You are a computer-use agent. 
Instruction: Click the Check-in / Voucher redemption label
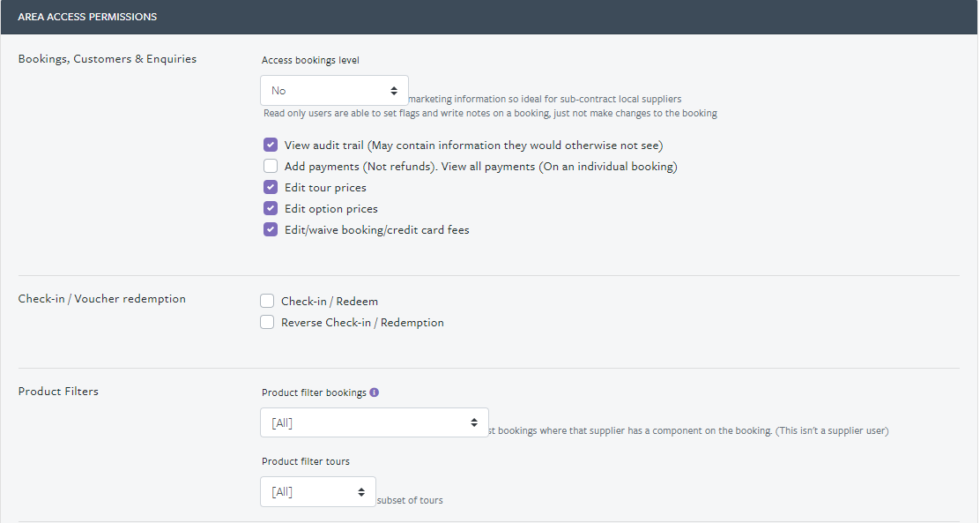point(102,299)
